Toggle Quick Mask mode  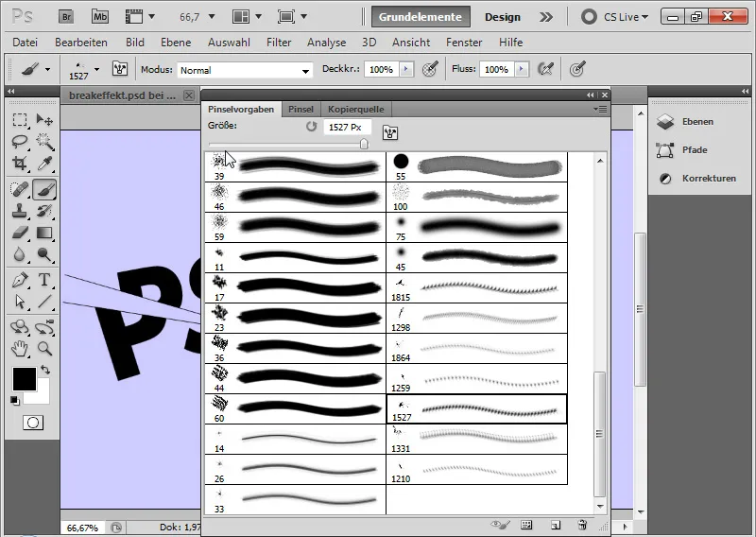(33, 424)
